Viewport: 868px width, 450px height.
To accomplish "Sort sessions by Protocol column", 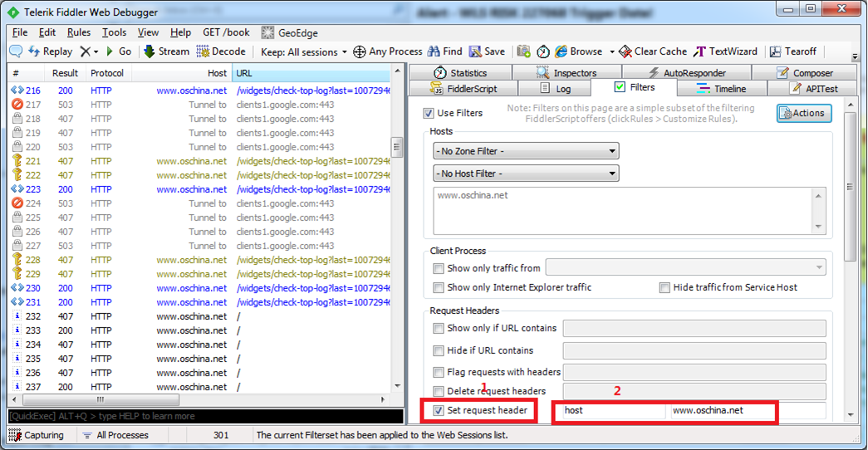I will point(108,73).
